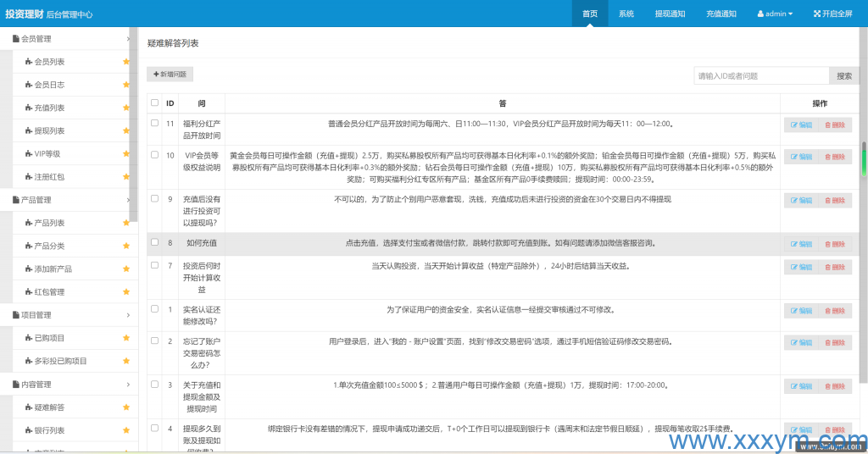868x454 pixels.
Task: Click the sitemap icon before 已购项目
Action: (28, 338)
